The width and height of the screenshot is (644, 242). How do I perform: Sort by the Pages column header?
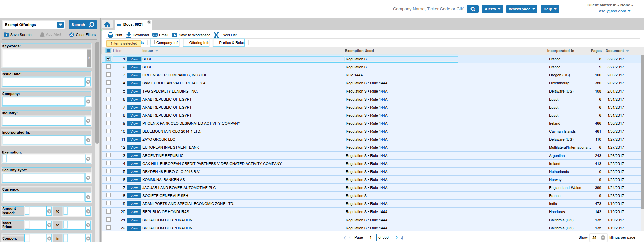tap(596, 51)
